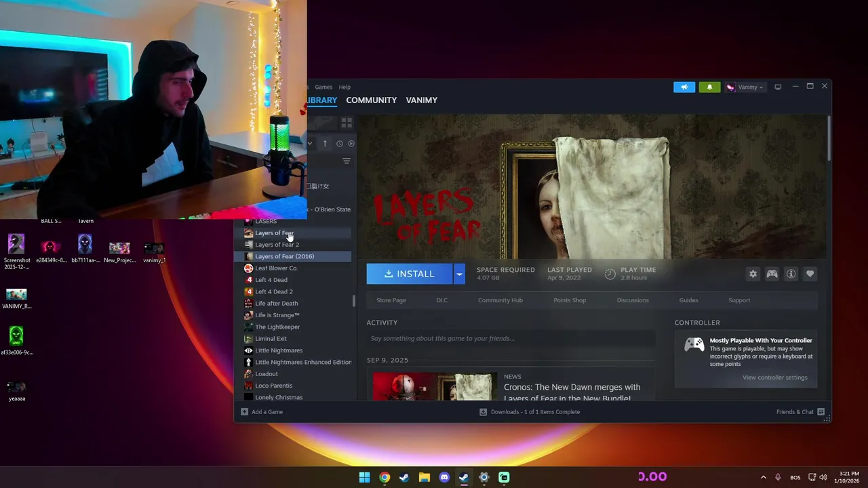This screenshot has width=868, height=488.
Task: Open game settings gear for Layers of Fear
Action: pos(753,274)
